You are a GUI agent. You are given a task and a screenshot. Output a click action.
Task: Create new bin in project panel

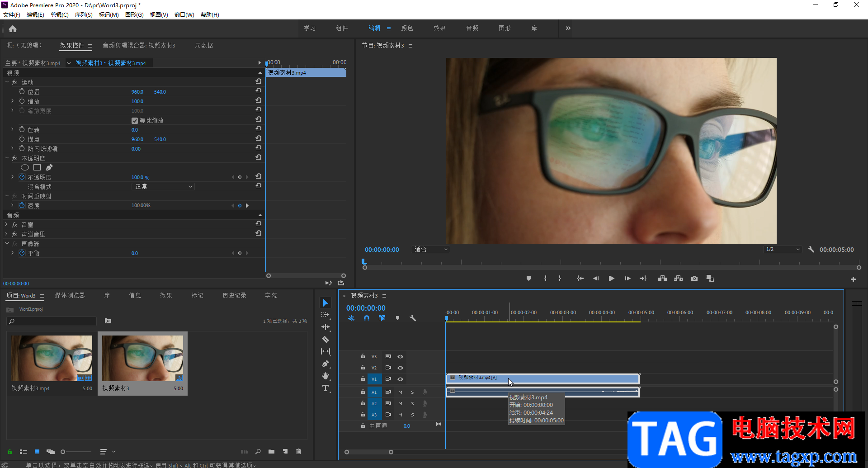tap(271, 451)
